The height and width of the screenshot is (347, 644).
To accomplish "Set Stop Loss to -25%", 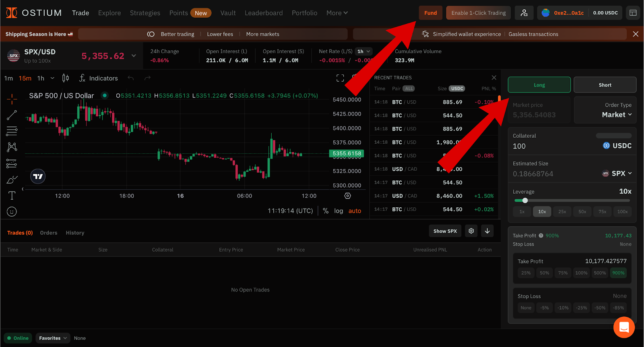I will pos(581,308).
